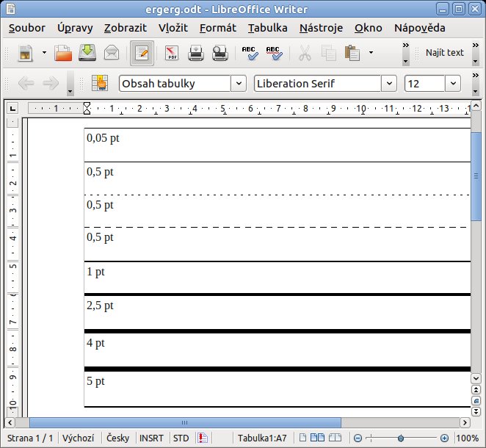Click the Back navigation arrow
The image size is (486, 448).
(26, 83)
